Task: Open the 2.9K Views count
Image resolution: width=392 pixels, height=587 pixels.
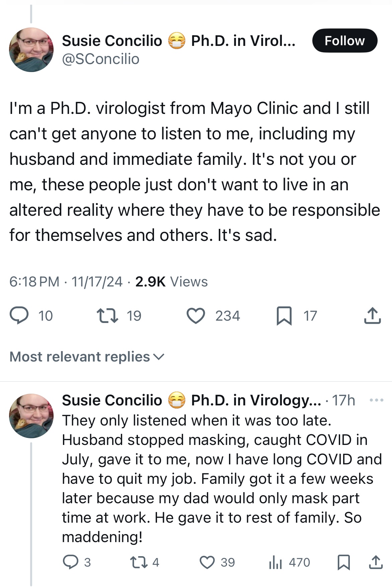Action: (171, 282)
